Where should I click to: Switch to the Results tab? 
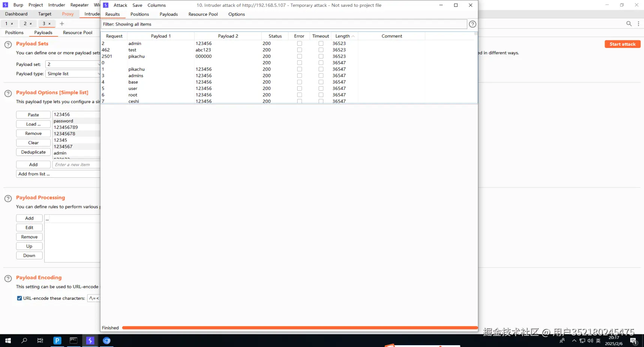[x=112, y=14]
